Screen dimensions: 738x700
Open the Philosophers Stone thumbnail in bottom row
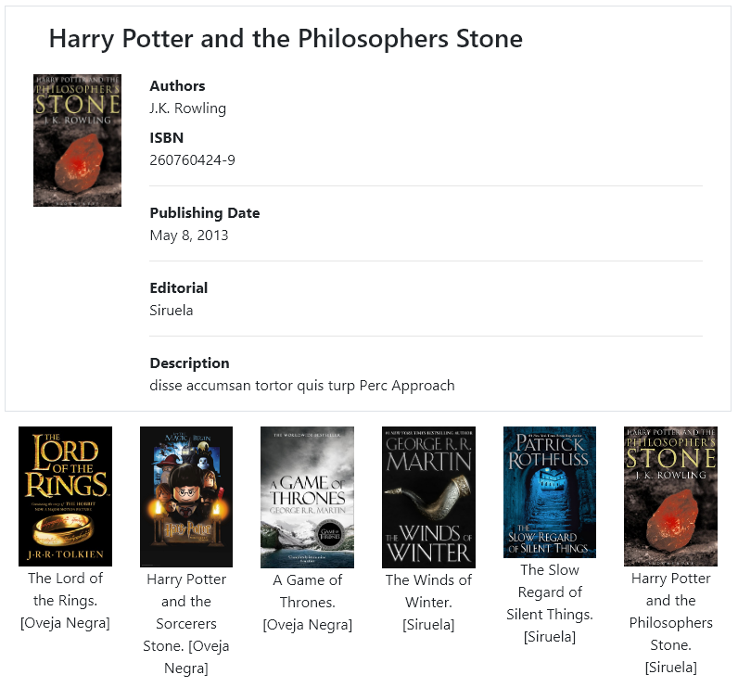(670, 496)
